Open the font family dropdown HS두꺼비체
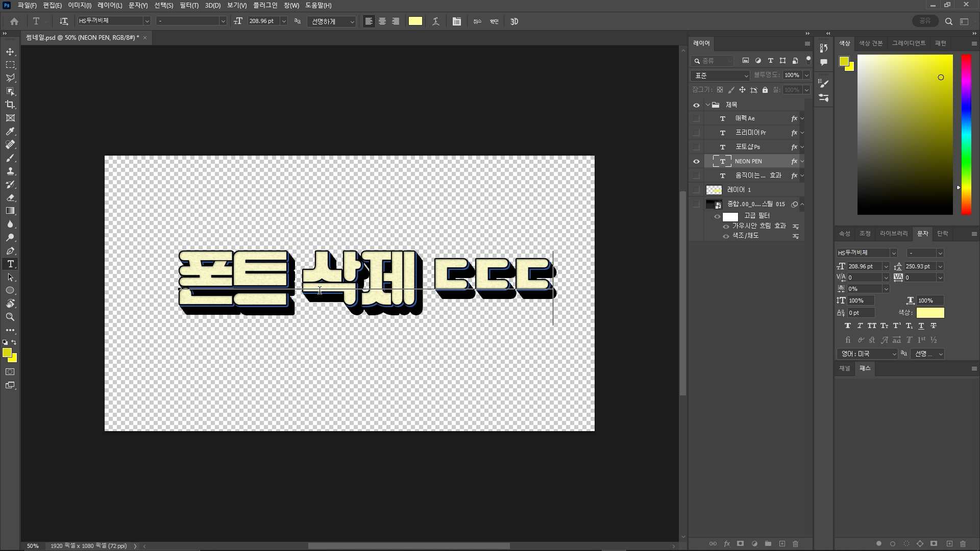This screenshot has height=551, width=980. point(146,21)
